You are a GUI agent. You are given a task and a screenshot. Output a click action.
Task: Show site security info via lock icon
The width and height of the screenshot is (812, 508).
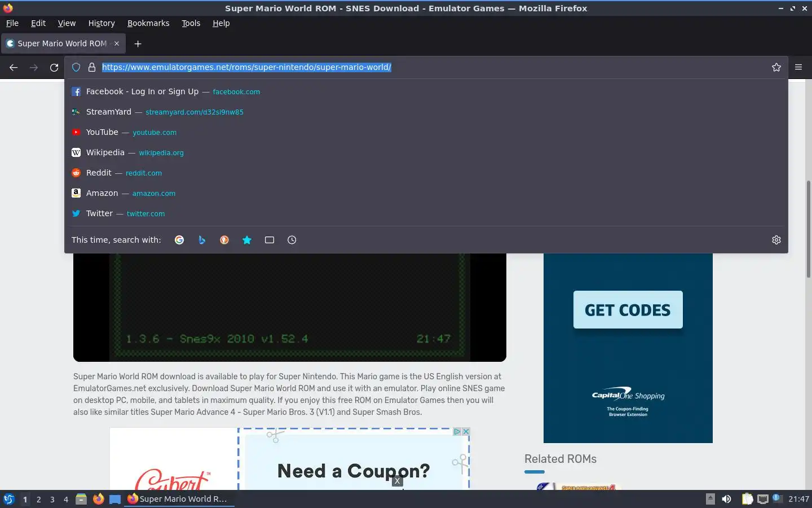[x=91, y=67]
